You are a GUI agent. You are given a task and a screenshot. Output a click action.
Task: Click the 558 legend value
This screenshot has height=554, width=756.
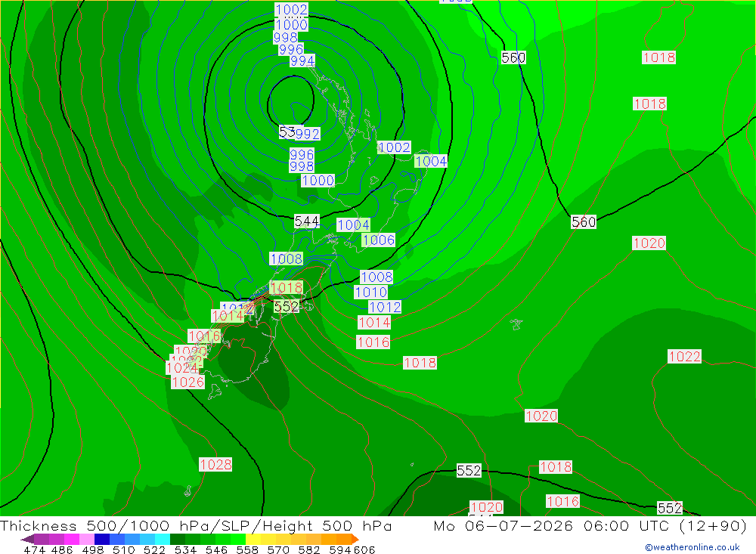pyautogui.click(x=247, y=549)
